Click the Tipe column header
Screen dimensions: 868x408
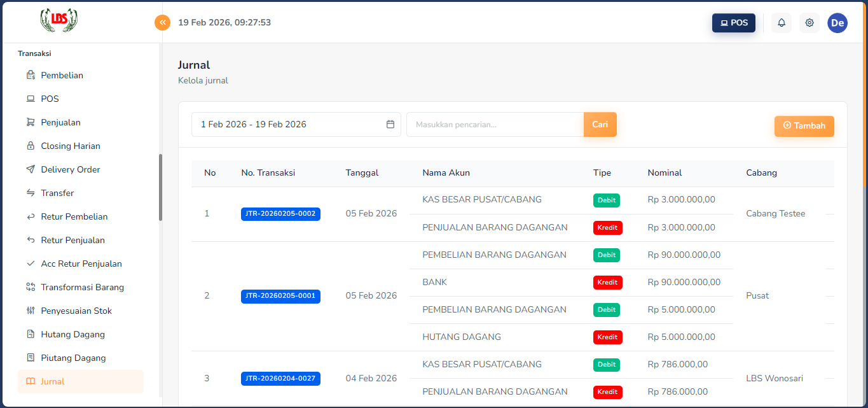pos(602,172)
